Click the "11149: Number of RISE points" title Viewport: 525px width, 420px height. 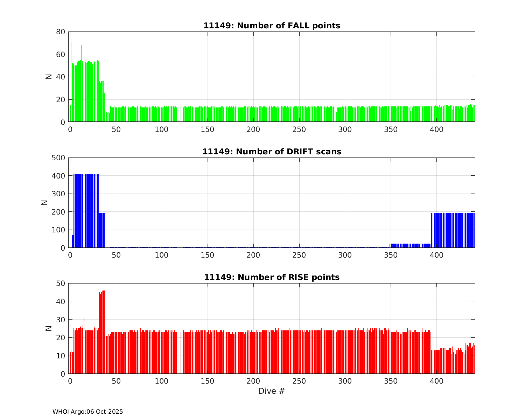tap(272, 277)
